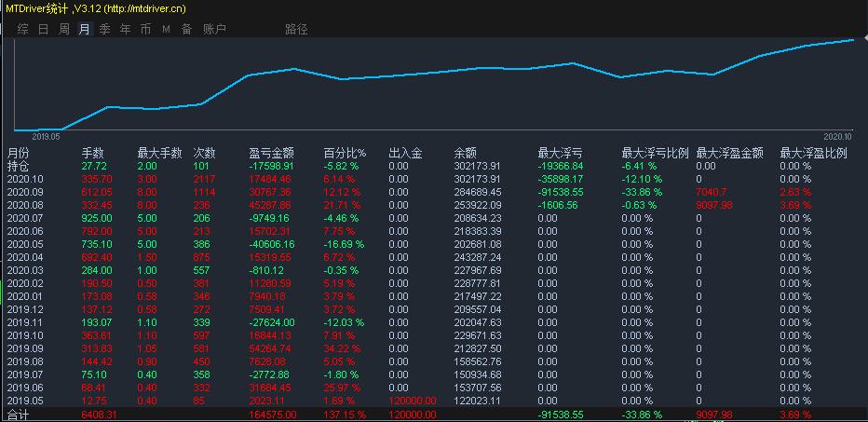Click the 最大浮亏 column header
This screenshot has height=422, width=868.
(560, 153)
